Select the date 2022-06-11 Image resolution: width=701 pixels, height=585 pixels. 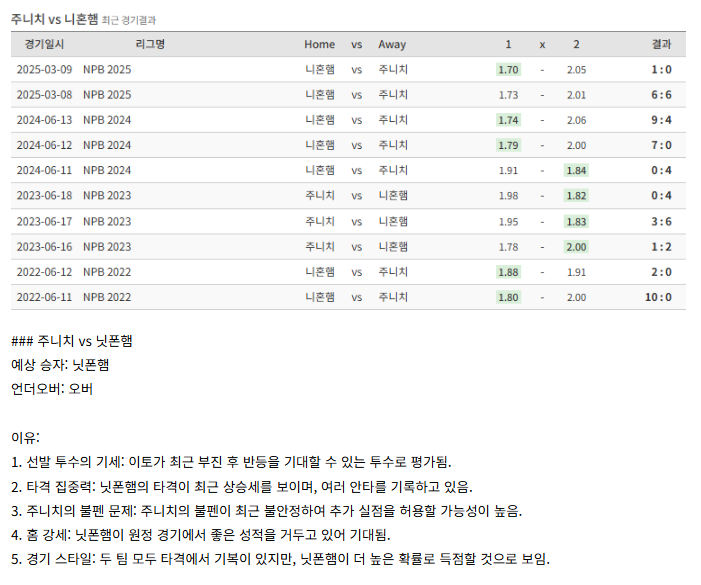44,297
